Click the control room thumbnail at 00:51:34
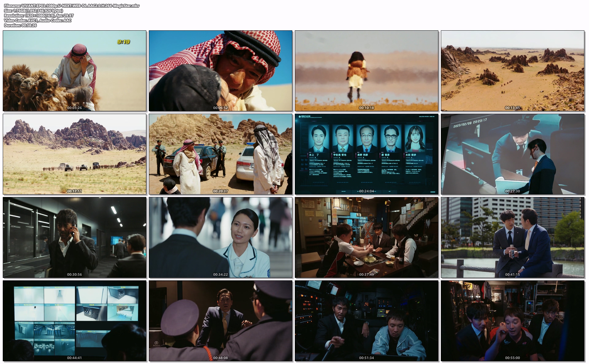This screenshot has width=589, height=364. point(366,320)
